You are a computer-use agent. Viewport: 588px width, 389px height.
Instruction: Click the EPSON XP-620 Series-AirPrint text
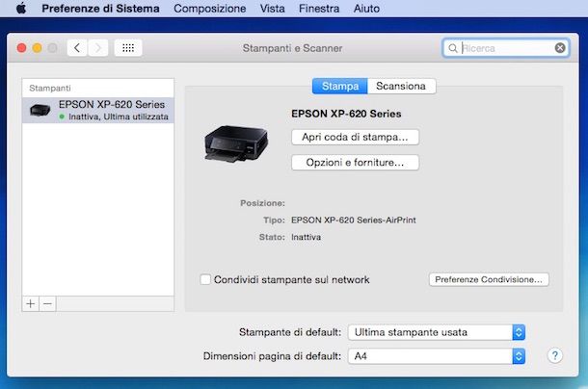354,220
